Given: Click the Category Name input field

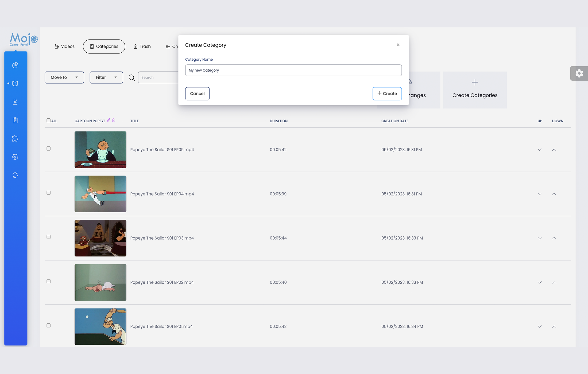Looking at the screenshot, I should pos(293,70).
